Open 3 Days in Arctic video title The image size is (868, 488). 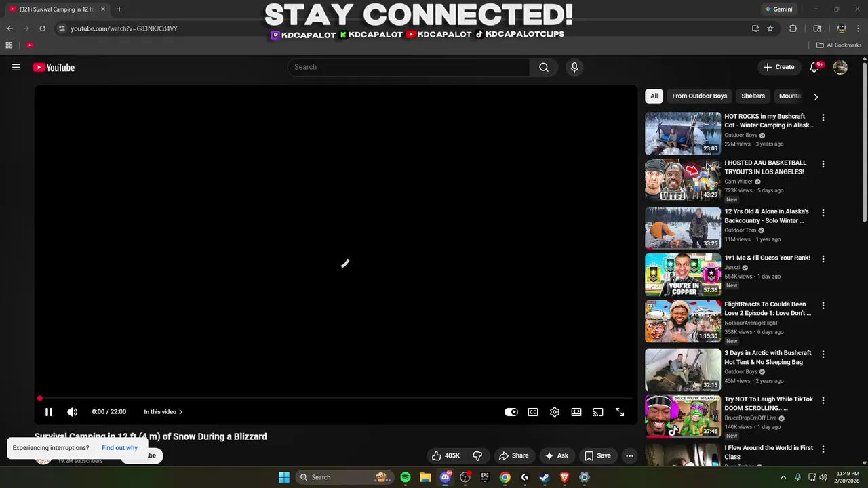click(x=768, y=357)
